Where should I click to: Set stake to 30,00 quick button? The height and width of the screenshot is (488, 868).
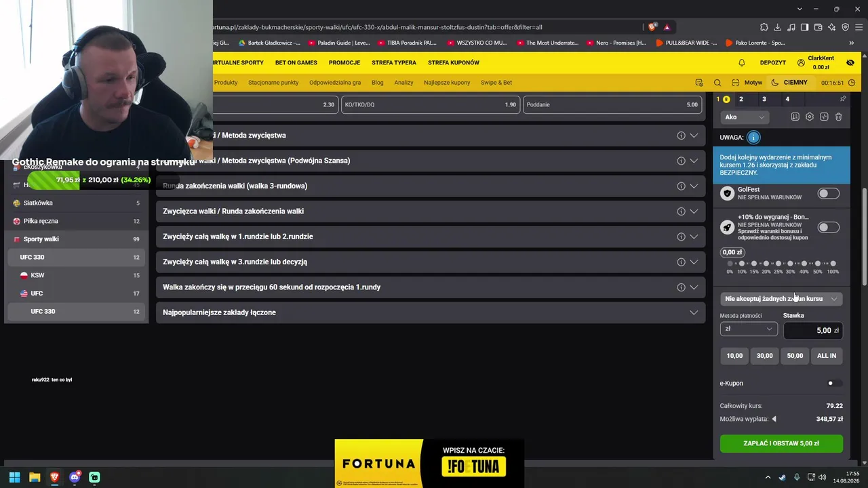click(x=765, y=356)
